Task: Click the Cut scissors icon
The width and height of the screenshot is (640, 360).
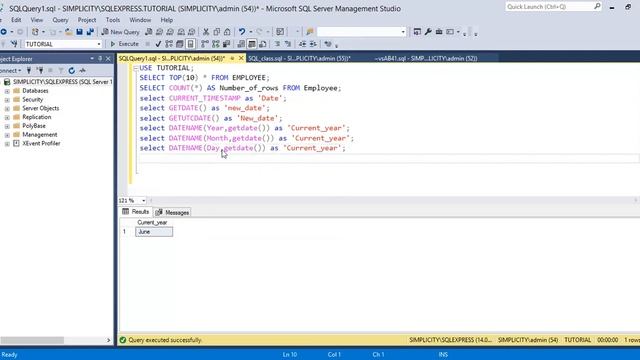Action: tap(206, 31)
